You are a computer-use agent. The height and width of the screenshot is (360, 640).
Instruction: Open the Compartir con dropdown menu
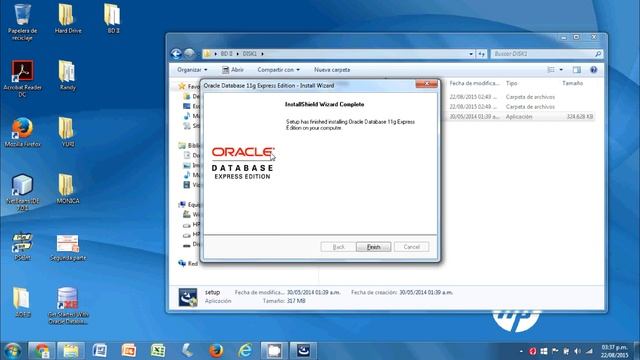pos(278,70)
